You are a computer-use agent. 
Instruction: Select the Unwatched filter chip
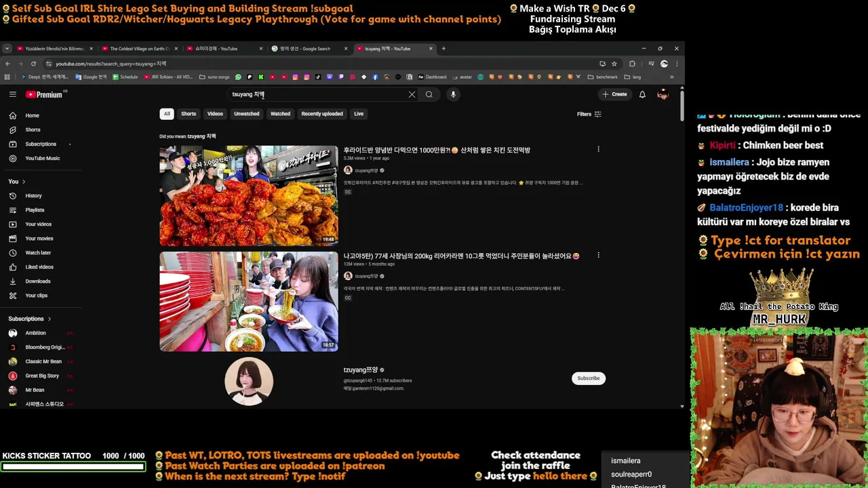click(247, 114)
